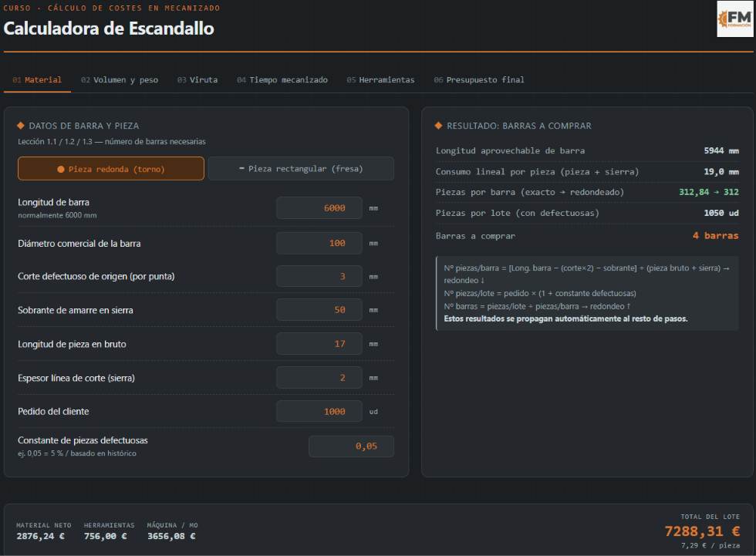Click the Máquina / MO 3656,08 € amount
The width and height of the screenshot is (756, 556).
[x=171, y=536]
